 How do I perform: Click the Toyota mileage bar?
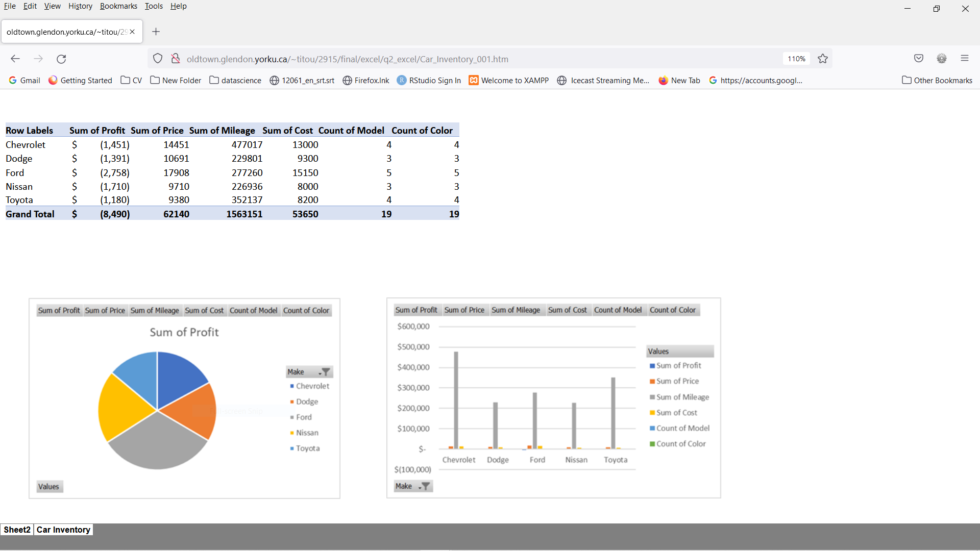tap(614, 413)
